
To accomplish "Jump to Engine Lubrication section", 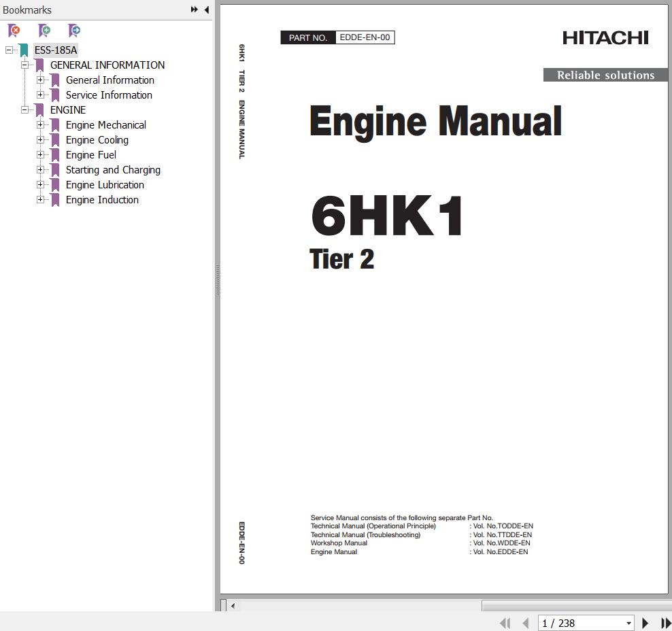I will [x=105, y=185].
